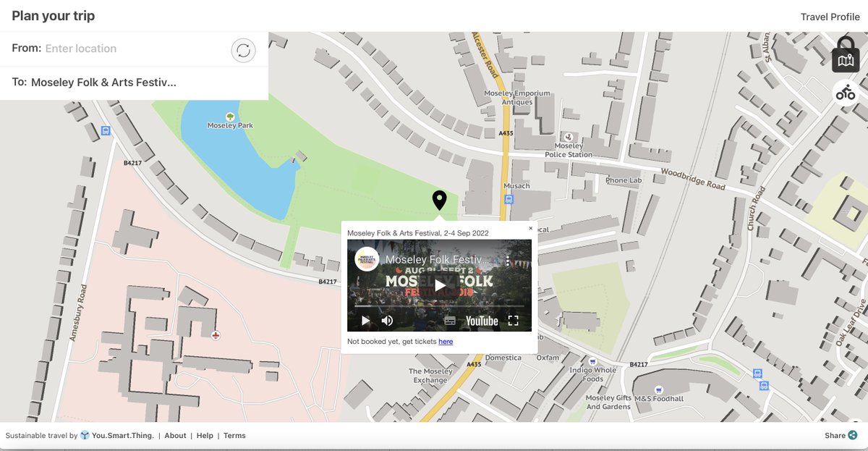Click the 'Moseley Park' text label
868x451 pixels.
[x=231, y=126]
